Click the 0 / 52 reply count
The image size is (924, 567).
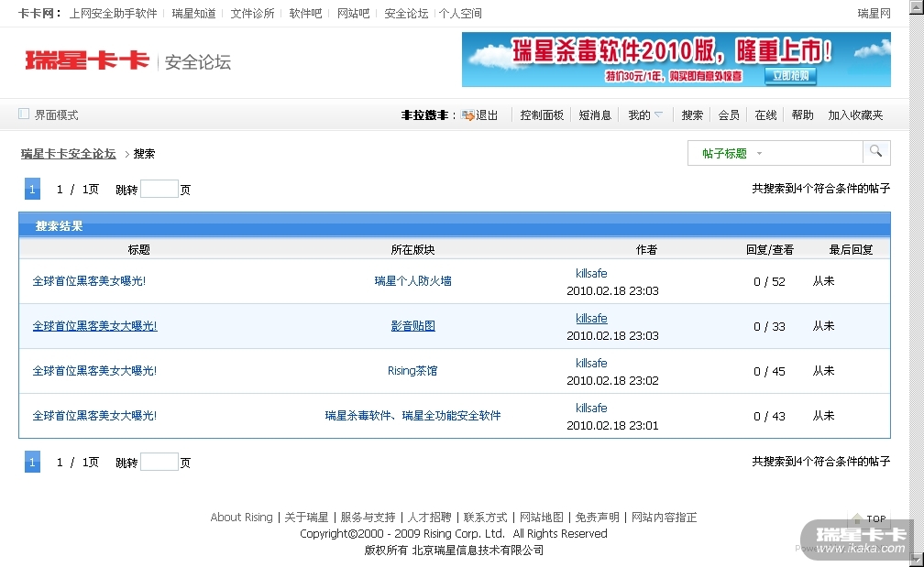click(x=769, y=281)
